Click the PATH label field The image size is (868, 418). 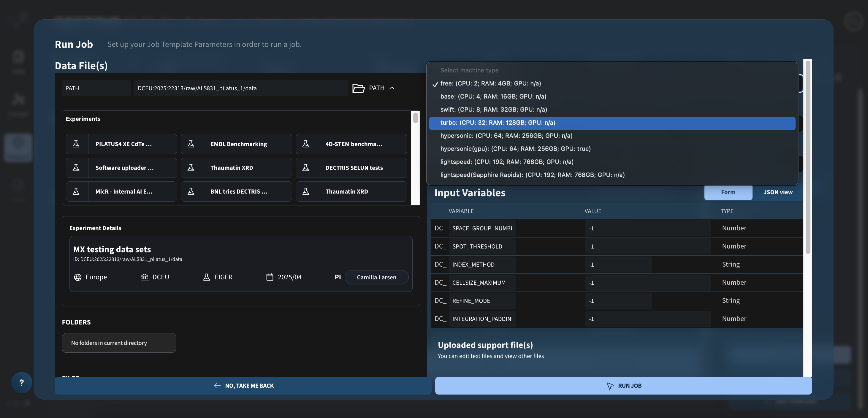[x=96, y=88]
